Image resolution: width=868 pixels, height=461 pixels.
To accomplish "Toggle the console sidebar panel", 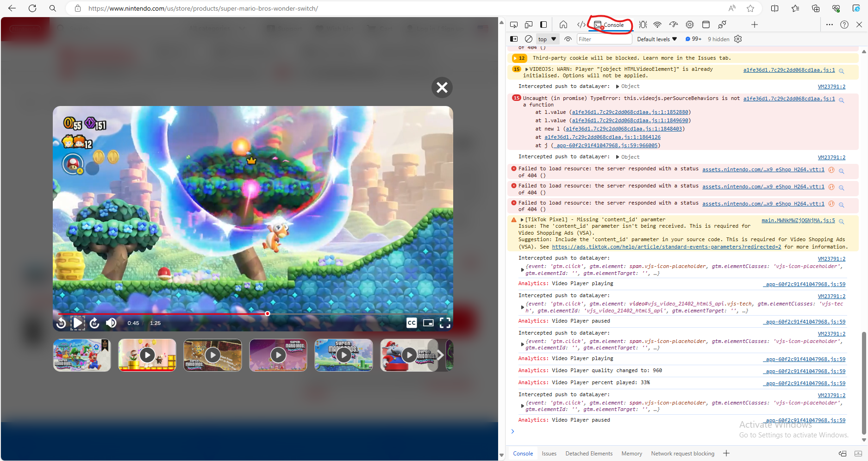I will [x=514, y=39].
